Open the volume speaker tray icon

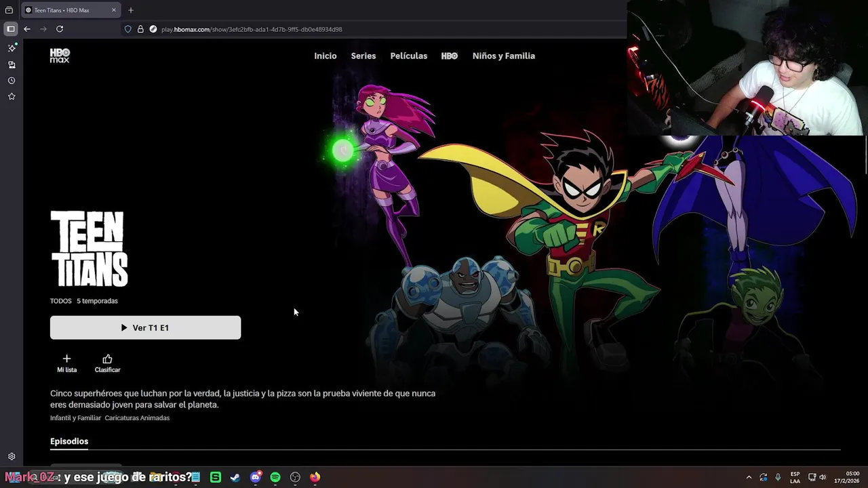point(823,477)
